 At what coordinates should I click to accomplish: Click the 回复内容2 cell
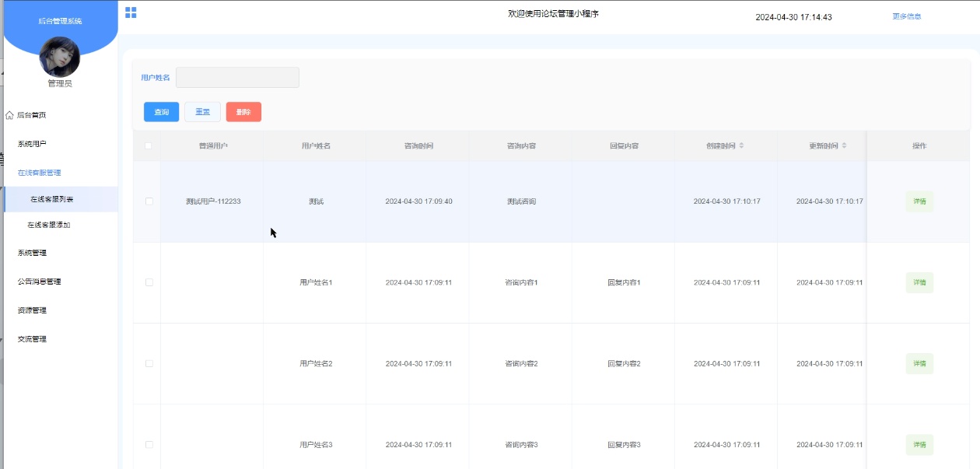[624, 363]
